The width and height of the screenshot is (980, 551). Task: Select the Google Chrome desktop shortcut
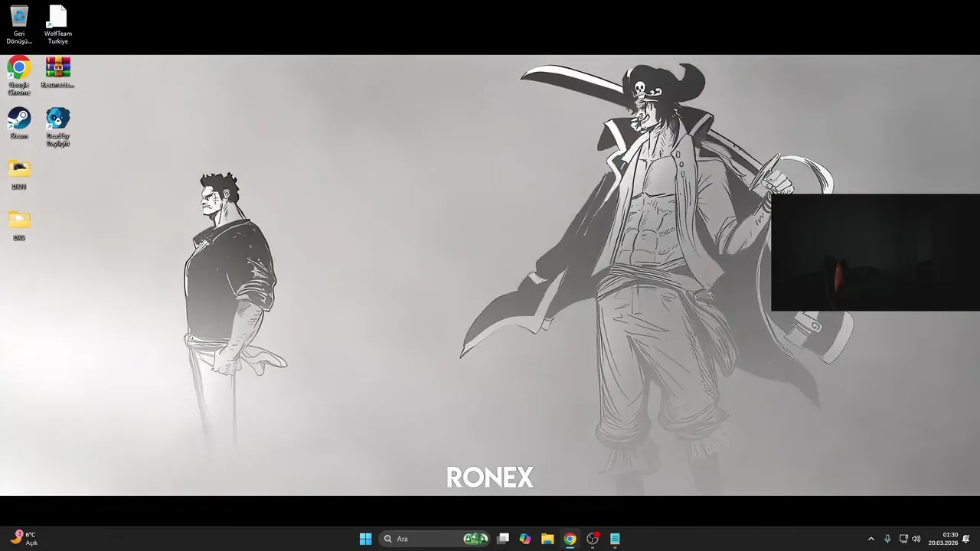(19, 76)
